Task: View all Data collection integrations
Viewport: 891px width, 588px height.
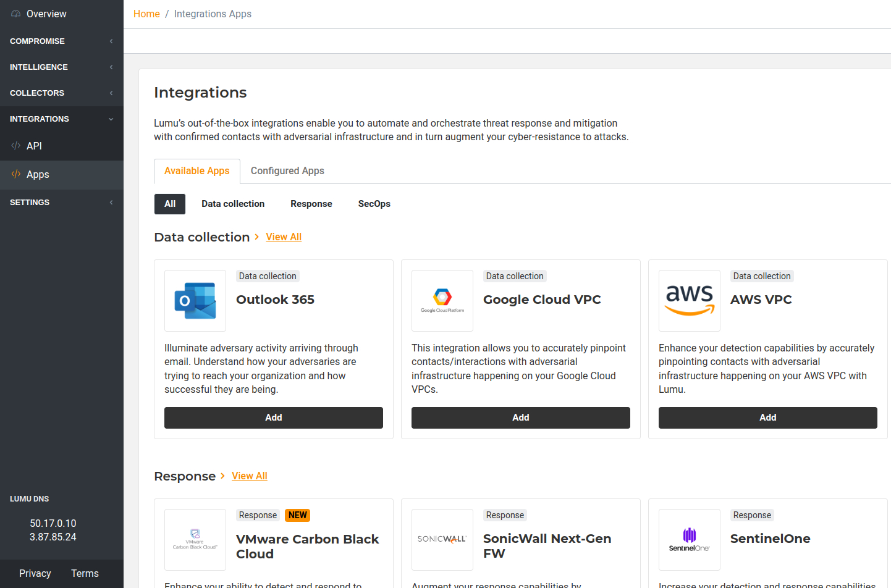Action: click(284, 237)
